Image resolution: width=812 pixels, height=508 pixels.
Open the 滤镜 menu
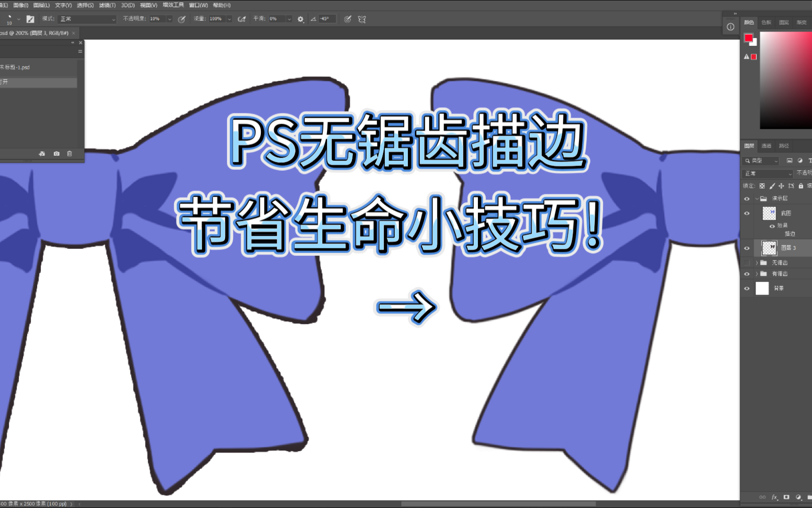[106, 5]
